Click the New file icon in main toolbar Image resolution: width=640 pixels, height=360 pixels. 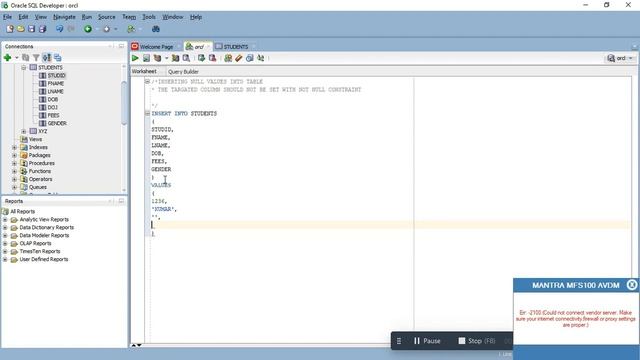[10, 29]
